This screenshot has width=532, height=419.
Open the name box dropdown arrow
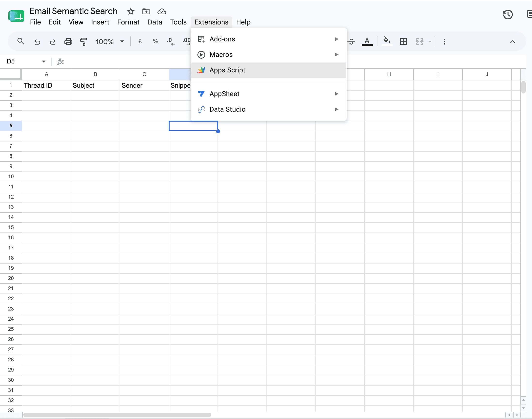pos(43,61)
